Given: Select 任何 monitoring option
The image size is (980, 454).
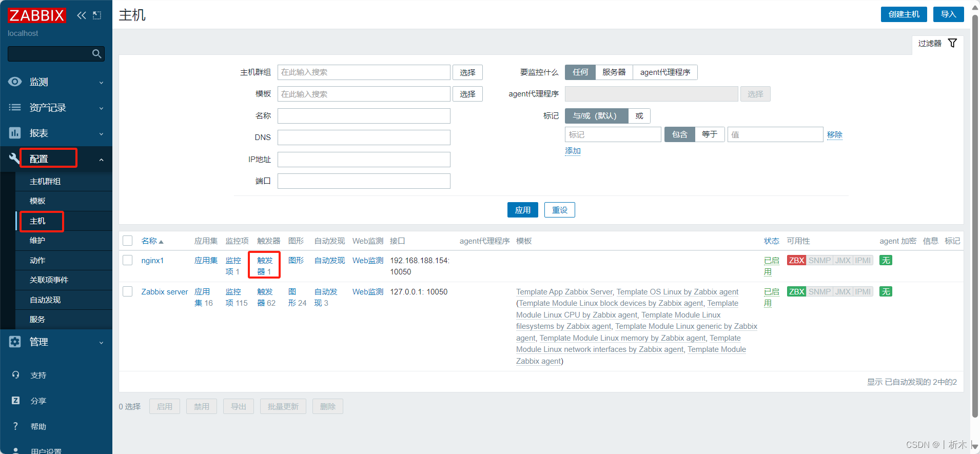Looking at the screenshot, I should 580,72.
